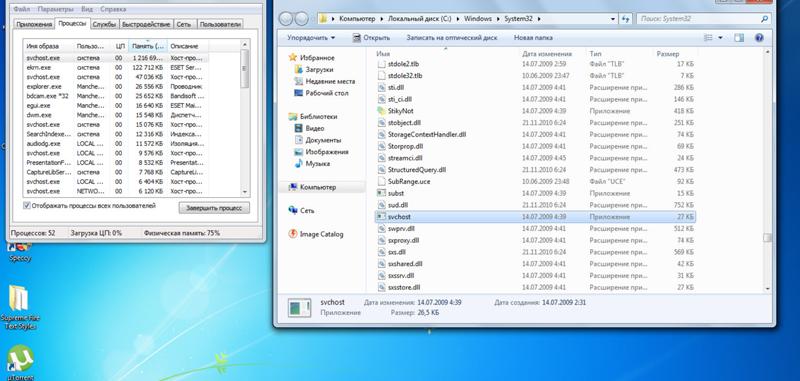Click the refresh button beside address bar
This screenshot has height=381, width=800.
click(x=626, y=19)
